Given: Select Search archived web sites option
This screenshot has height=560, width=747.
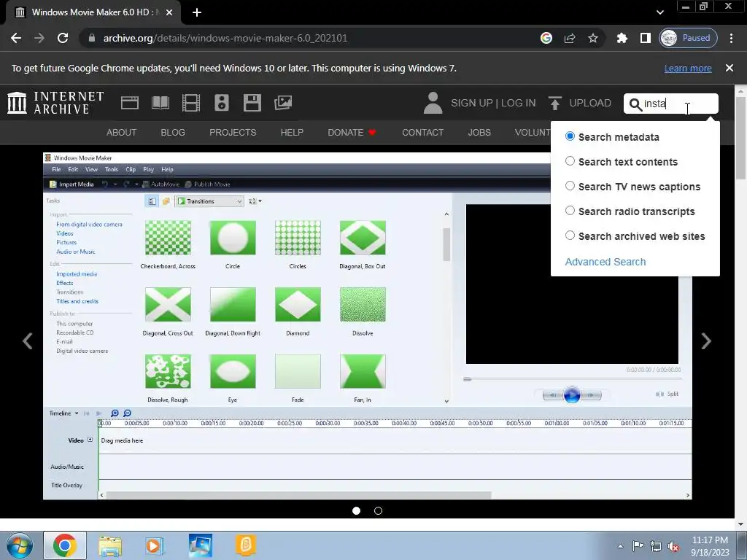Looking at the screenshot, I should 570,236.
